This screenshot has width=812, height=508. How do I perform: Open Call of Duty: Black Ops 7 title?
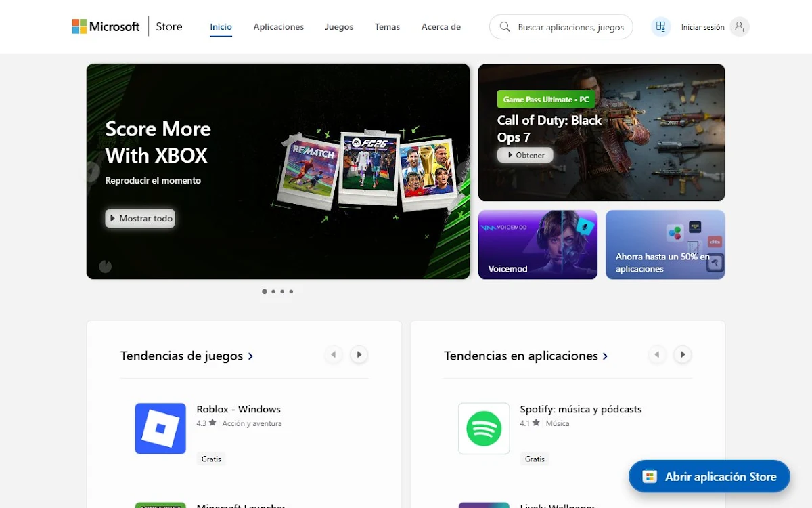[x=549, y=129]
